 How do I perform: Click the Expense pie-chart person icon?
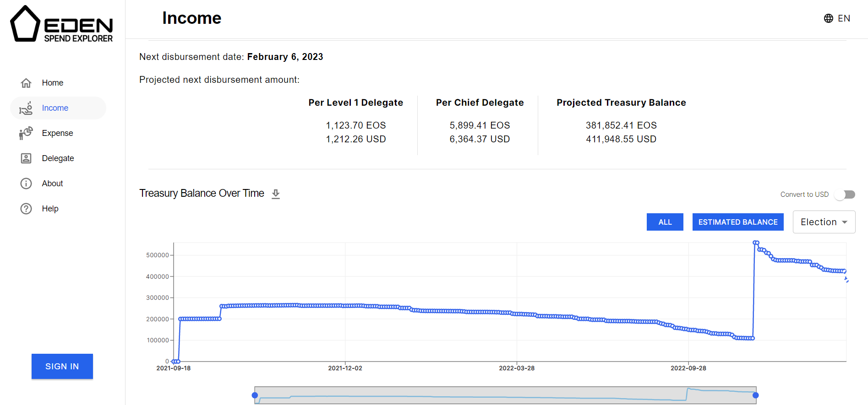coord(26,133)
